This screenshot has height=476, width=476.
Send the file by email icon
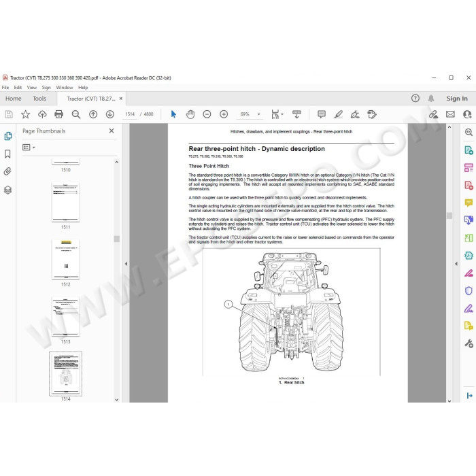[x=450, y=114]
